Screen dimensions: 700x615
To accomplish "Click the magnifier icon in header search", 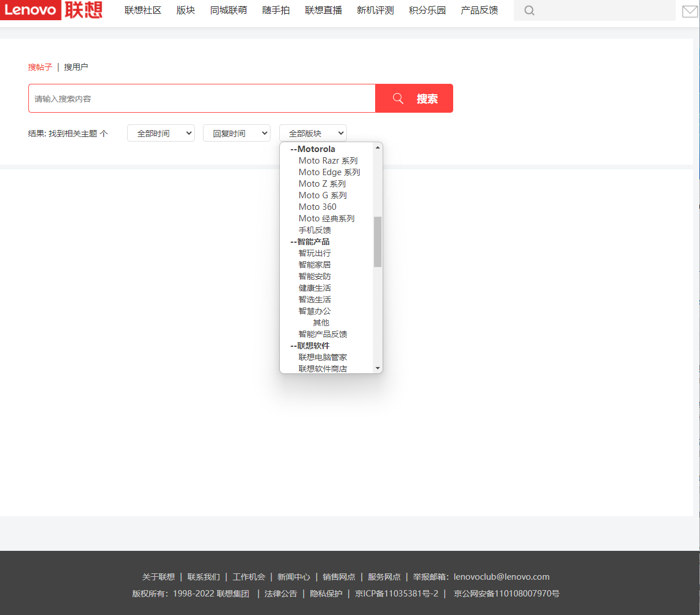I will pyautogui.click(x=529, y=10).
